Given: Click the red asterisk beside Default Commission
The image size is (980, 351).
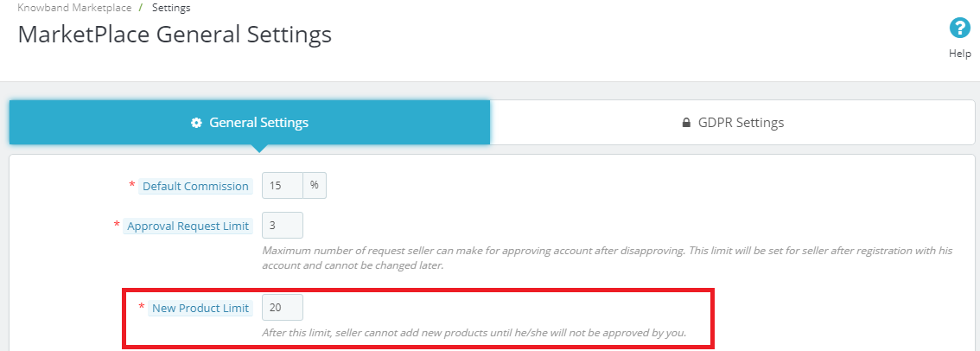Looking at the screenshot, I should pyautogui.click(x=132, y=186).
